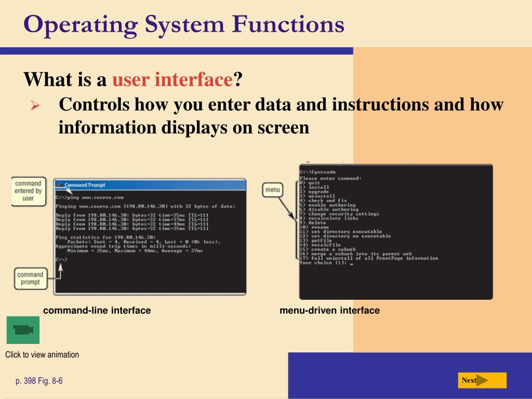Click the "information displays on screen" line
The image size is (532, 399).
184,128
